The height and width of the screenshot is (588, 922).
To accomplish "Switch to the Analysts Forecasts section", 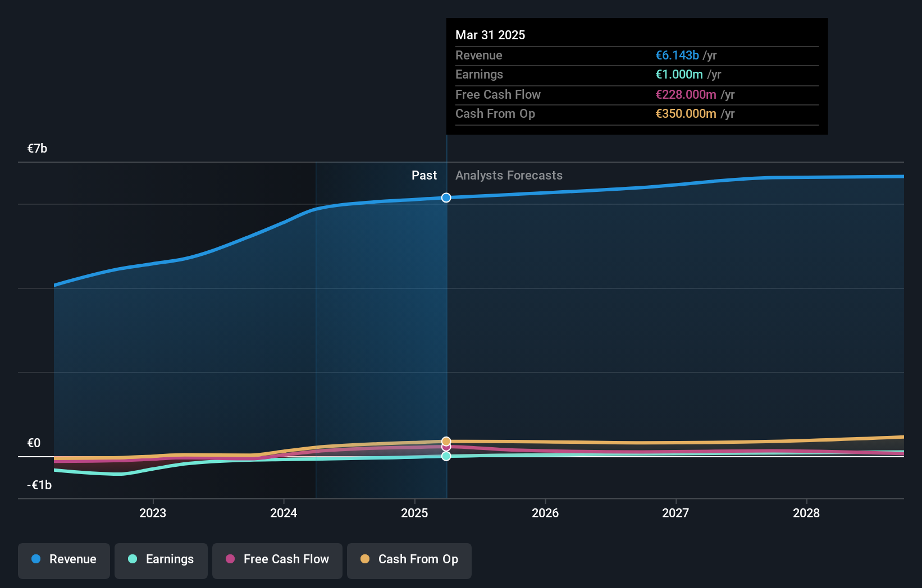I will tap(509, 175).
